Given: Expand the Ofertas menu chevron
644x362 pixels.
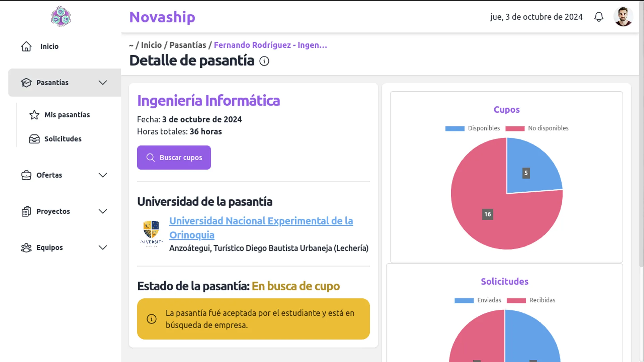Looking at the screenshot, I should pyautogui.click(x=103, y=175).
